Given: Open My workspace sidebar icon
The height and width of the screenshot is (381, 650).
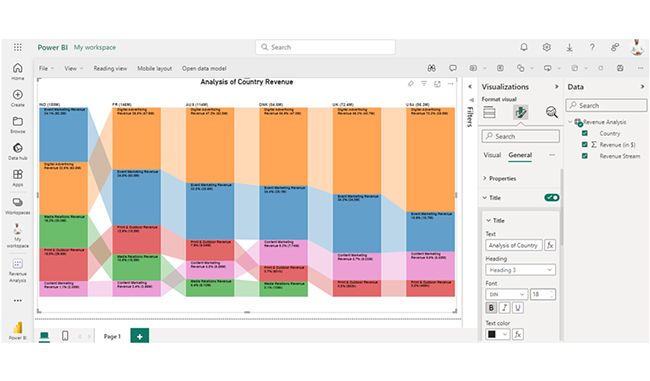Looking at the screenshot, I should tap(17, 235).
